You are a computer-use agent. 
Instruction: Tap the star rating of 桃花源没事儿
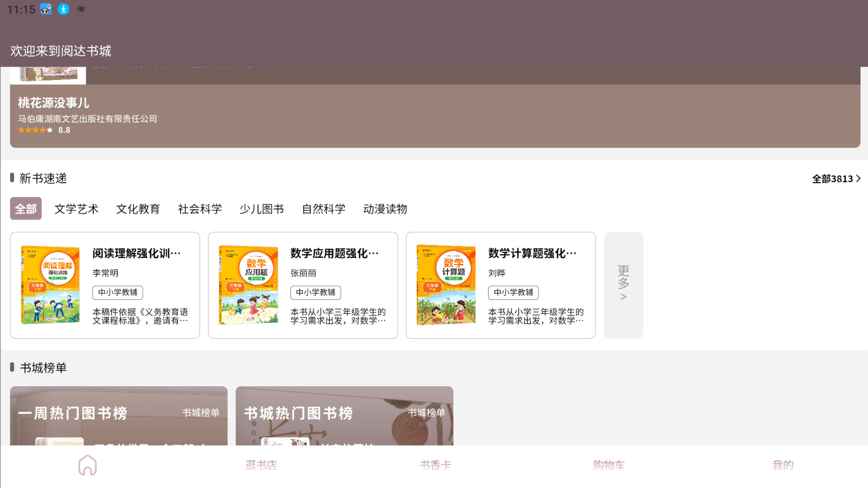36,130
